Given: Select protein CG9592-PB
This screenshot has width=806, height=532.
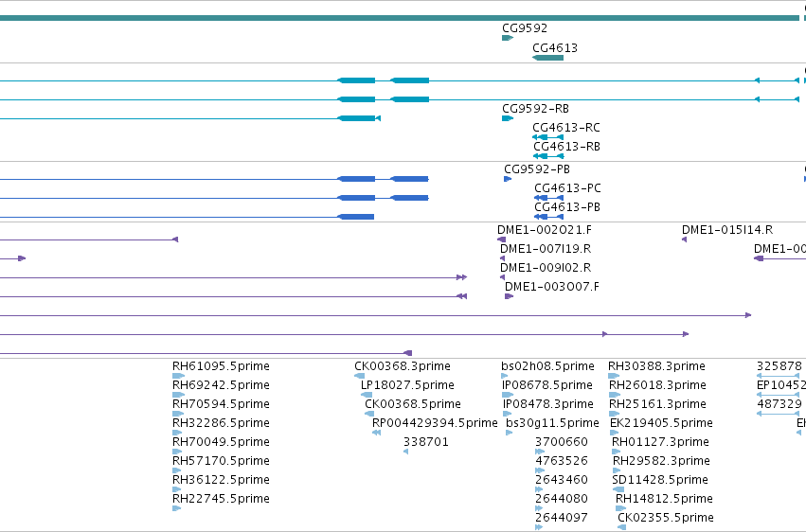Looking at the screenshot, I should pyautogui.click(x=537, y=169).
